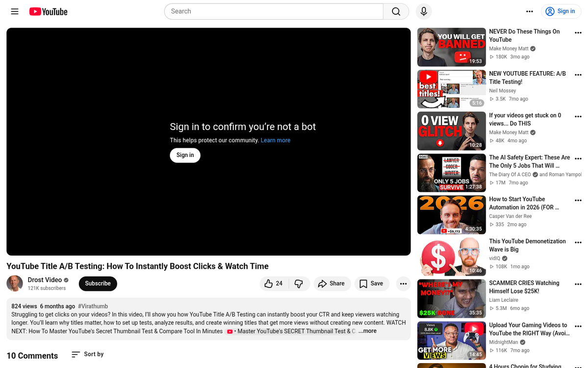Subscribe to Drost Video
The height and width of the screenshot is (368, 588).
pyautogui.click(x=98, y=284)
